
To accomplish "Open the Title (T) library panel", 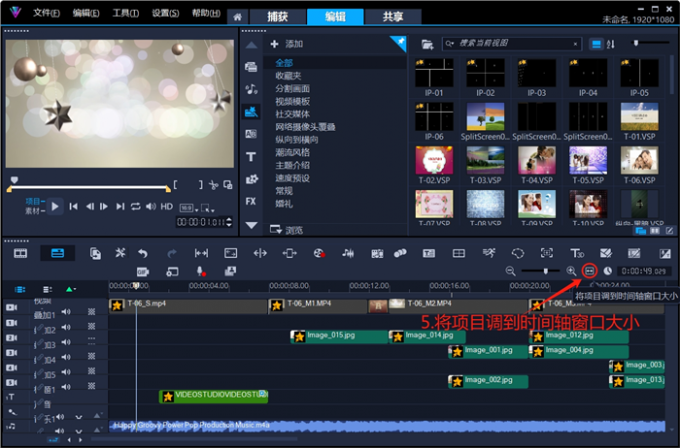I will pyautogui.click(x=251, y=157).
